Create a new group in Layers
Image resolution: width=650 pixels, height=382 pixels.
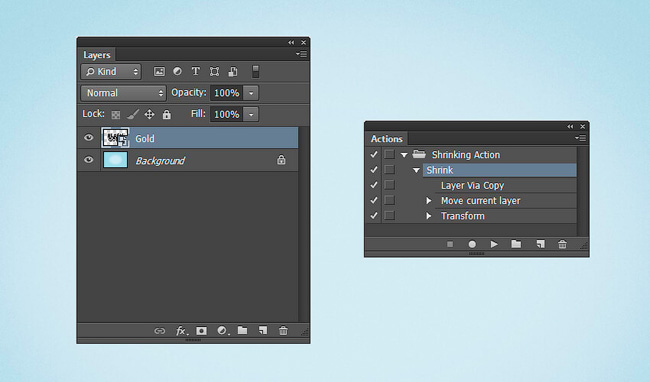coord(243,330)
